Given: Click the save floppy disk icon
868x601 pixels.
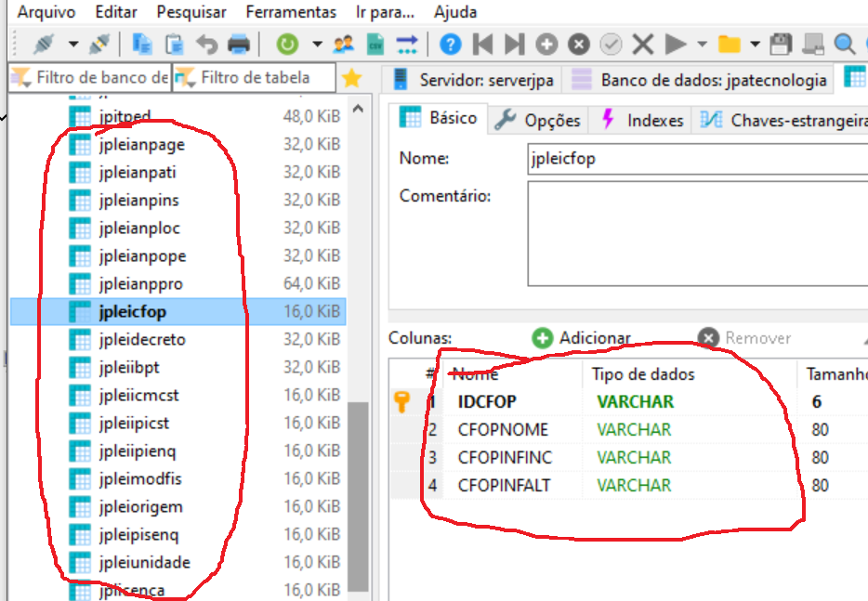Looking at the screenshot, I should click(x=781, y=44).
